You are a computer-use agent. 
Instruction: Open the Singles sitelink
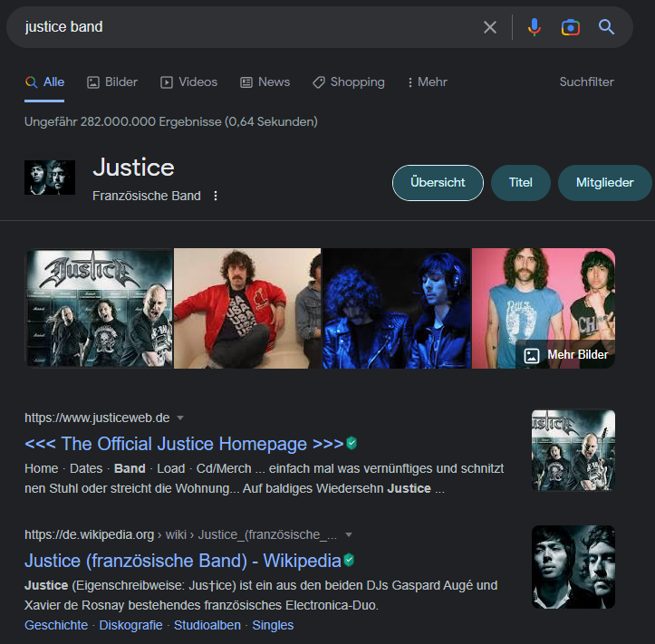(273, 625)
